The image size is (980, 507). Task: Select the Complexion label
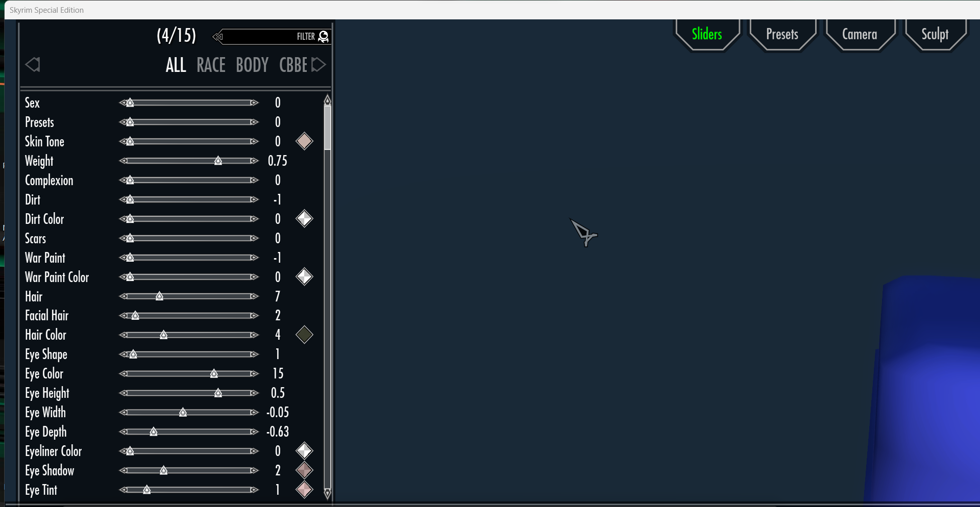point(49,181)
